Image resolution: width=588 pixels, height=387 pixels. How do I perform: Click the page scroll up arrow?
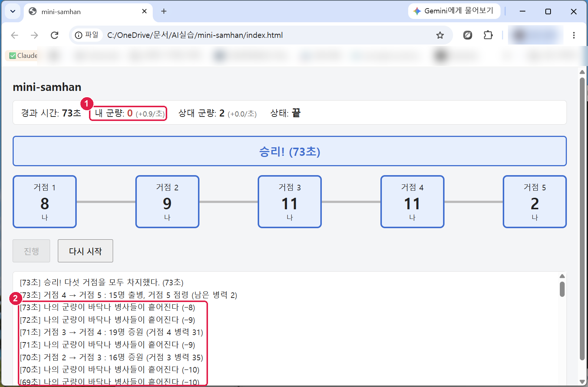pyautogui.click(x=582, y=72)
